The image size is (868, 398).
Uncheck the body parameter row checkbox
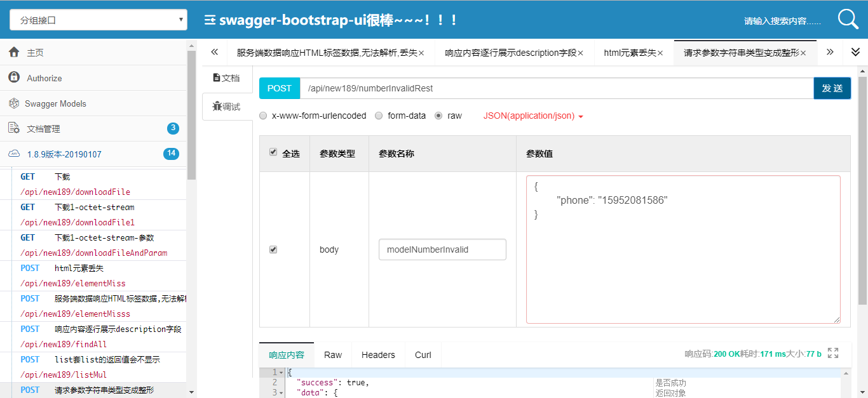coord(273,249)
